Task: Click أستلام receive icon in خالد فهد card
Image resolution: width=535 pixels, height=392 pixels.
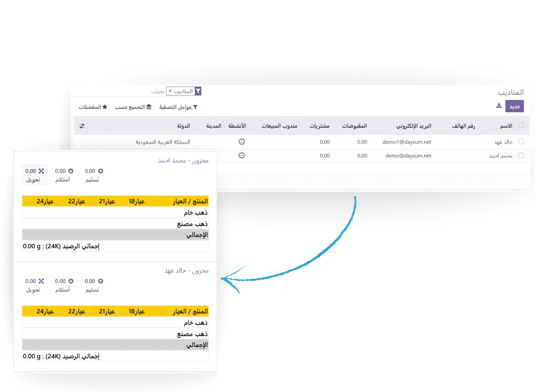Action: click(x=71, y=281)
